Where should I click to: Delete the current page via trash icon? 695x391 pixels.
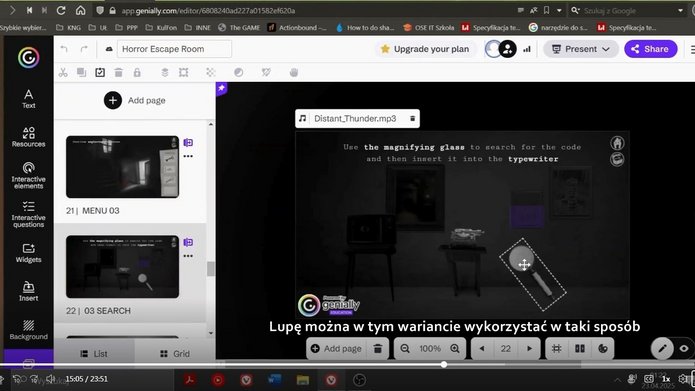point(378,348)
